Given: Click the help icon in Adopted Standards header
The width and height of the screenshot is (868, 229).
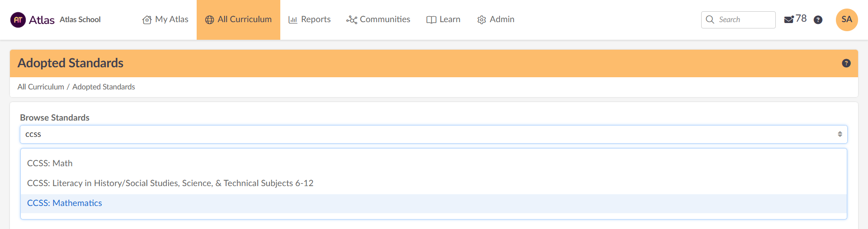Looking at the screenshot, I should click(x=846, y=63).
